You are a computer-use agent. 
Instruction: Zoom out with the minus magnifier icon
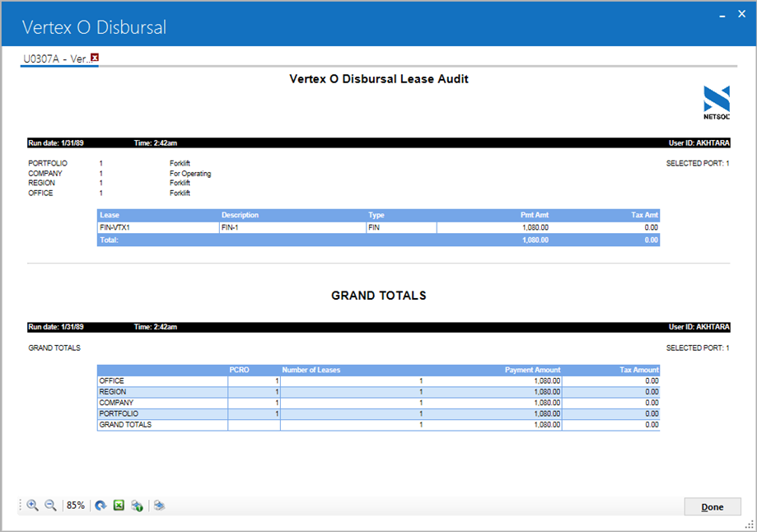coord(50,506)
